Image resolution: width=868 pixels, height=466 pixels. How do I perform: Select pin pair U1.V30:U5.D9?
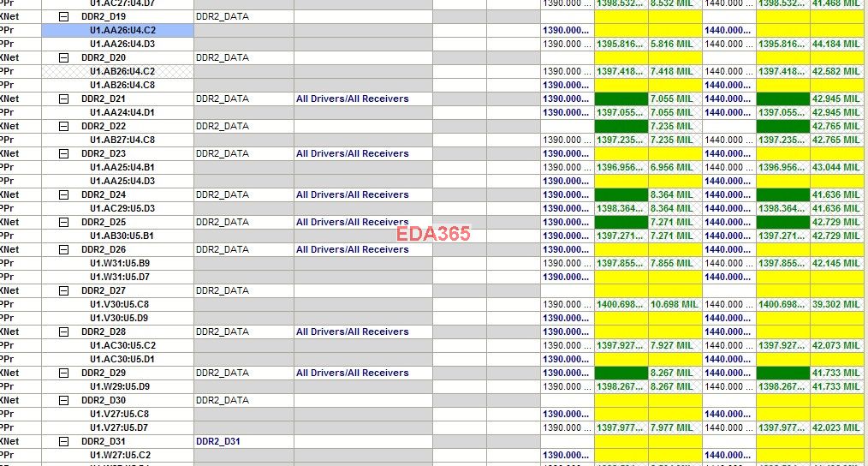[x=119, y=318]
